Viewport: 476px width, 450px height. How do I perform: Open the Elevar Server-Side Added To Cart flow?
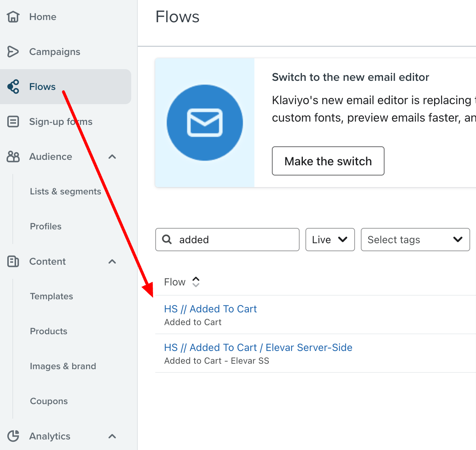click(x=258, y=347)
